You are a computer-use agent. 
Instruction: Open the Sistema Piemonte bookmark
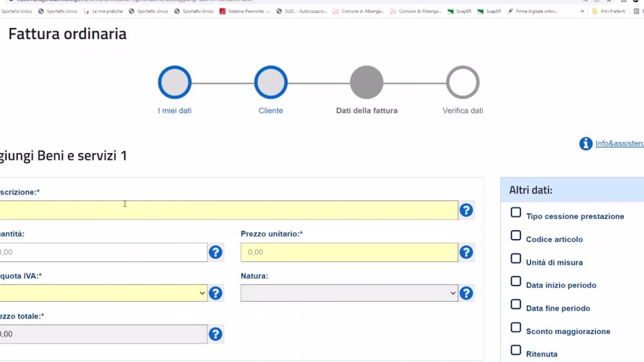[x=245, y=11]
